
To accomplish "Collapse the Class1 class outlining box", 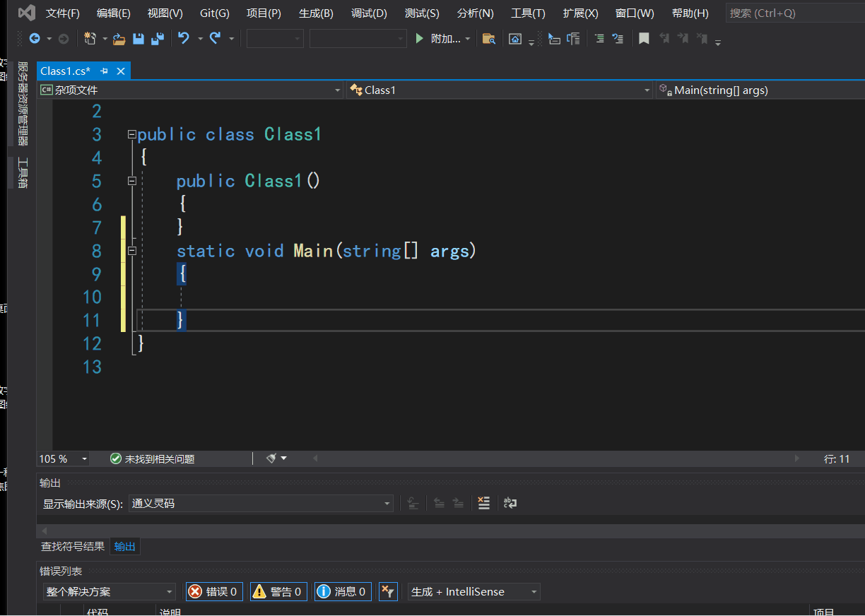I will (x=131, y=134).
